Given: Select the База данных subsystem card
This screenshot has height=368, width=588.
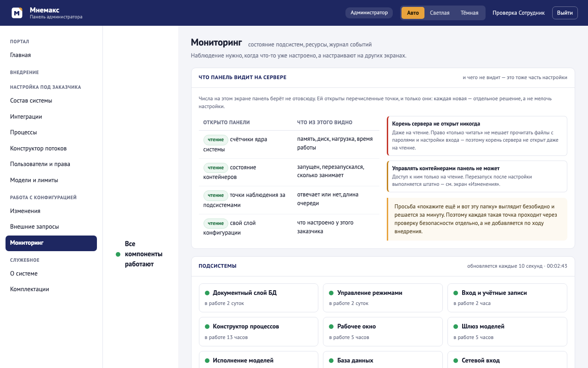Looking at the screenshot, I should tap(383, 360).
